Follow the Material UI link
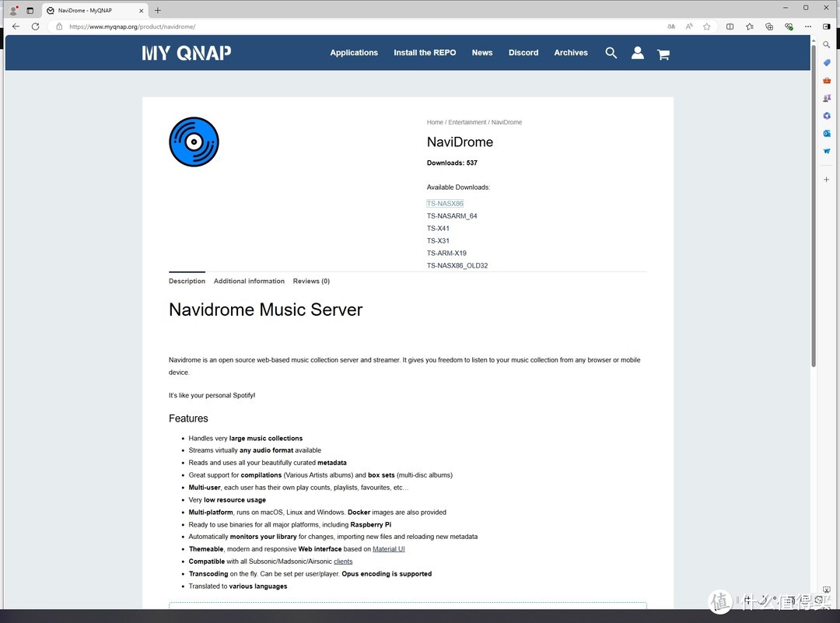 point(388,549)
